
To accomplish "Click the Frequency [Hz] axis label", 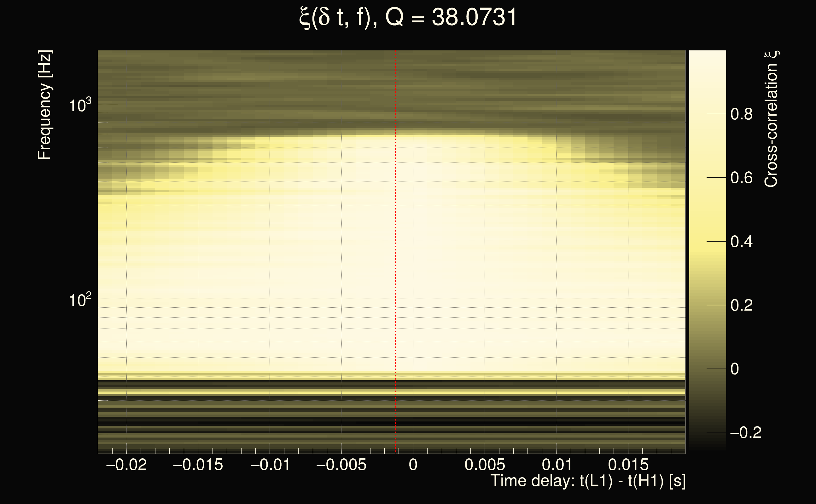I will (44, 105).
